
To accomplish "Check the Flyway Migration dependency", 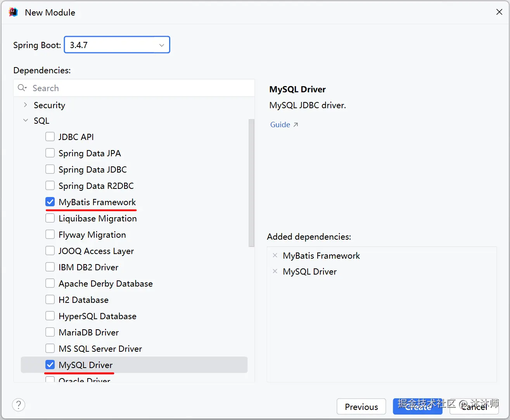I will click(50, 234).
